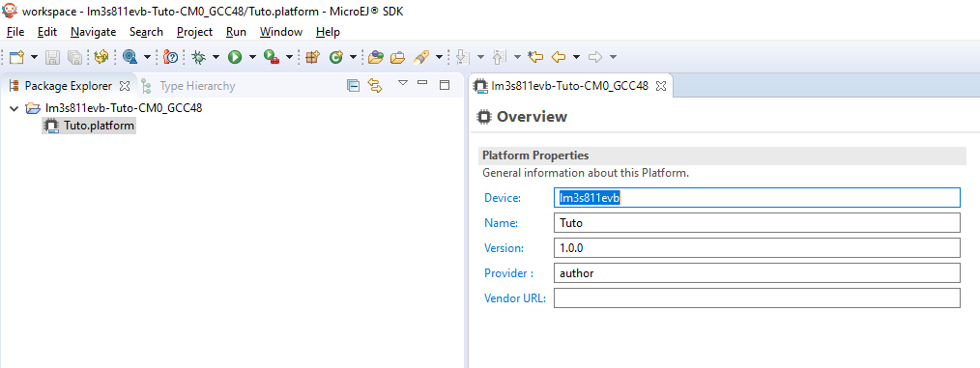The image size is (980, 368).
Task: Open dropdown beside run-toolbox icon
Action: [289, 57]
